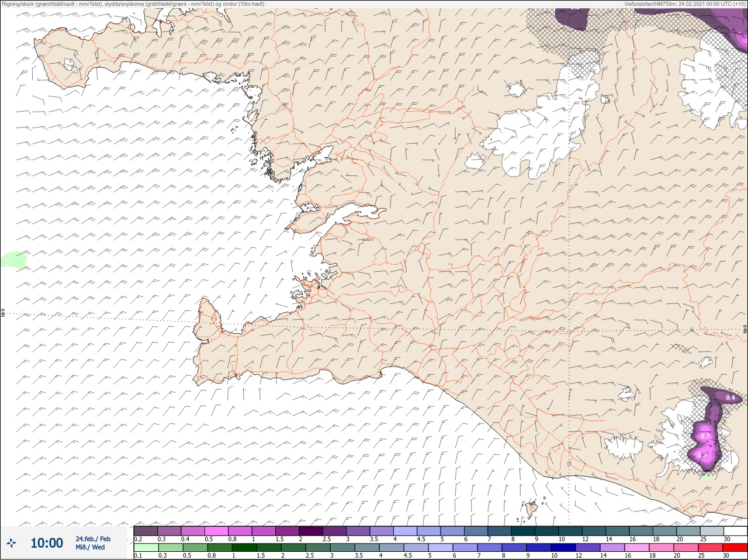The height and width of the screenshot is (560, 748).
Task: Select the dark teal snow swatch between 9 and 10
Action: coord(548,530)
